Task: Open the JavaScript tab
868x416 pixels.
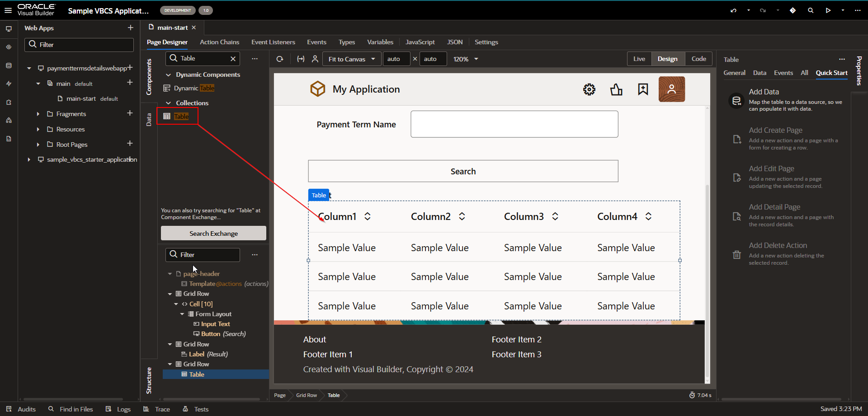Action: coord(420,42)
